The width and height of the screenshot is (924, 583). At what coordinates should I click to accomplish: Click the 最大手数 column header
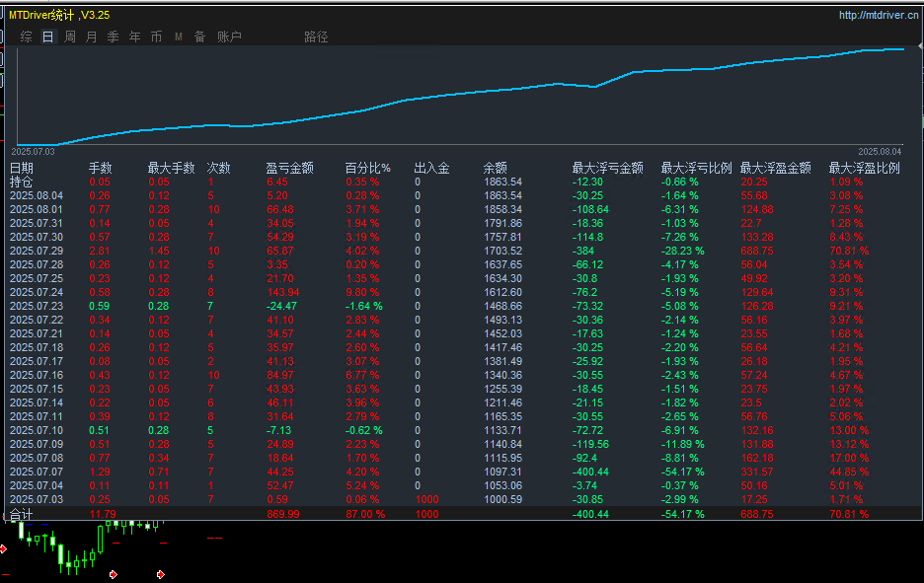[171, 168]
